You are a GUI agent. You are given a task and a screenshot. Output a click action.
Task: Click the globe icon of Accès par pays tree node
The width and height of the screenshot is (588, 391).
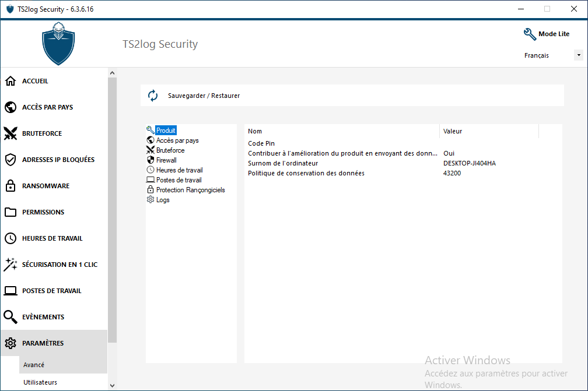point(150,140)
